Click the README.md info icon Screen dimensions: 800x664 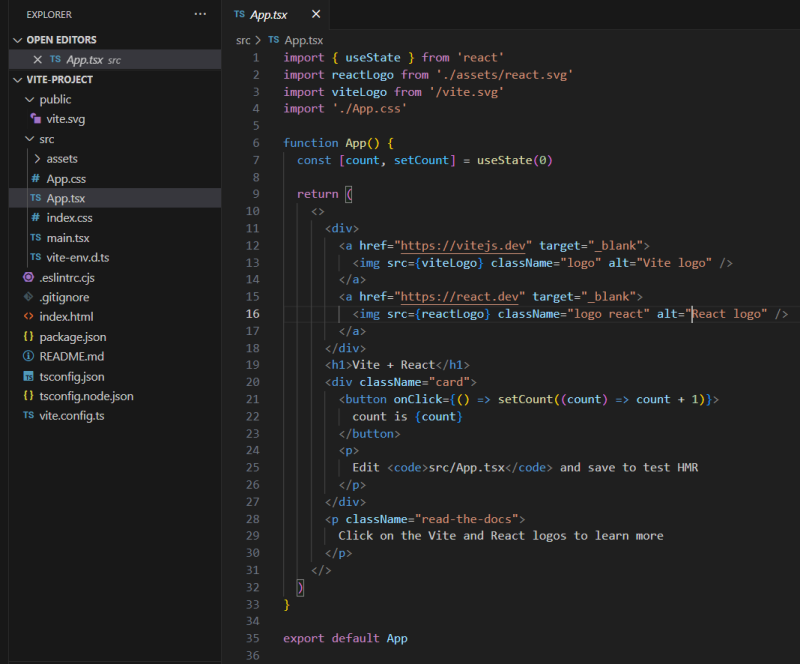coord(29,356)
